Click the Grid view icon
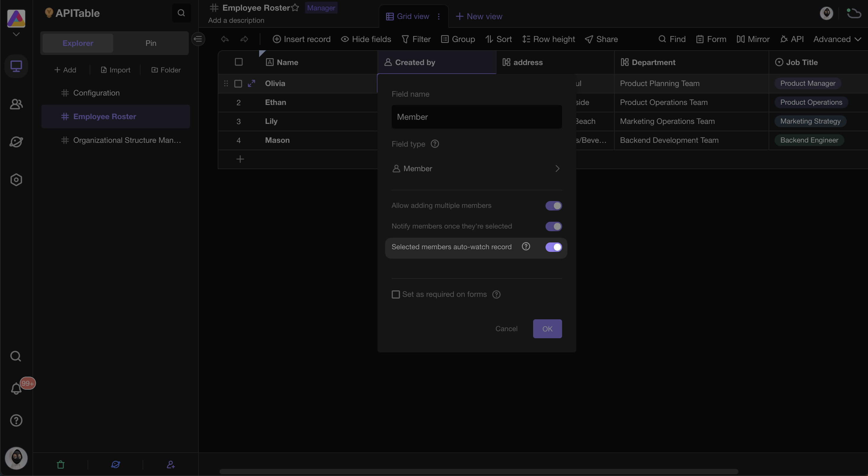Viewport: 868px width, 476px height. pos(390,16)
